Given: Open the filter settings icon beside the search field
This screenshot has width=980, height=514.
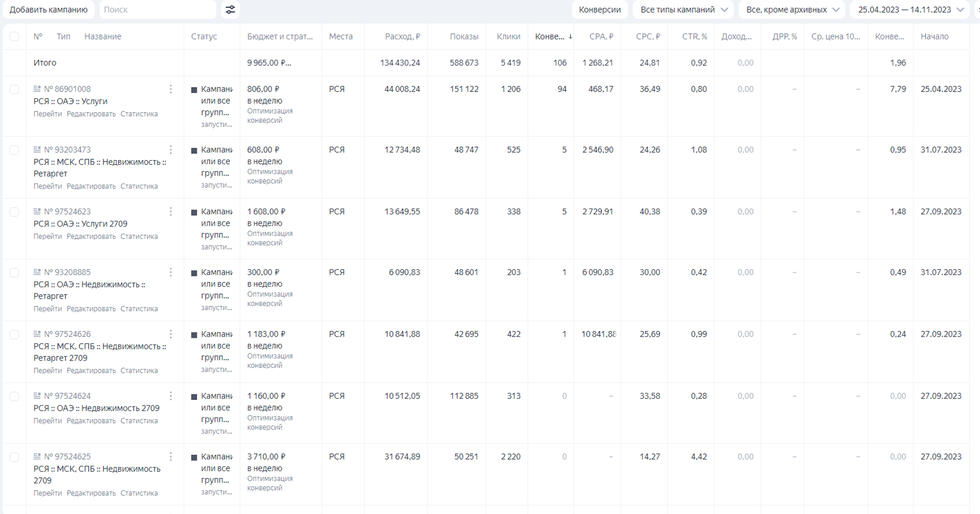Looking at the screenshot, I should 230,9.
